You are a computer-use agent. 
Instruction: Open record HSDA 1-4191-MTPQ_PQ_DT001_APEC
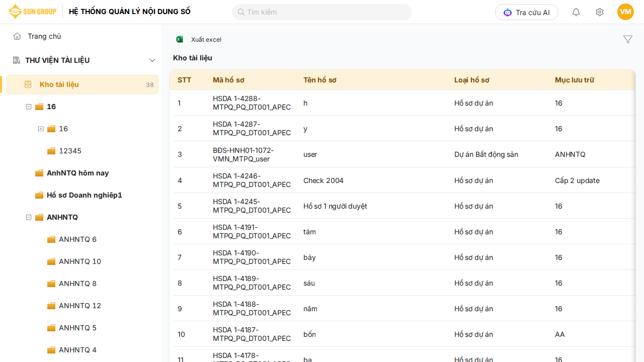tap(252, 232)
